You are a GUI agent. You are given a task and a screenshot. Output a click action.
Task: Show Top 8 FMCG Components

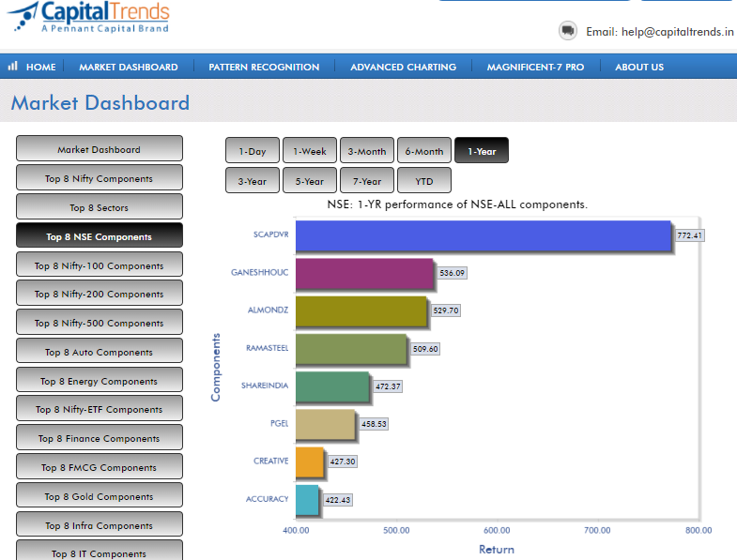pyautogui.click(x=100, y=467)
